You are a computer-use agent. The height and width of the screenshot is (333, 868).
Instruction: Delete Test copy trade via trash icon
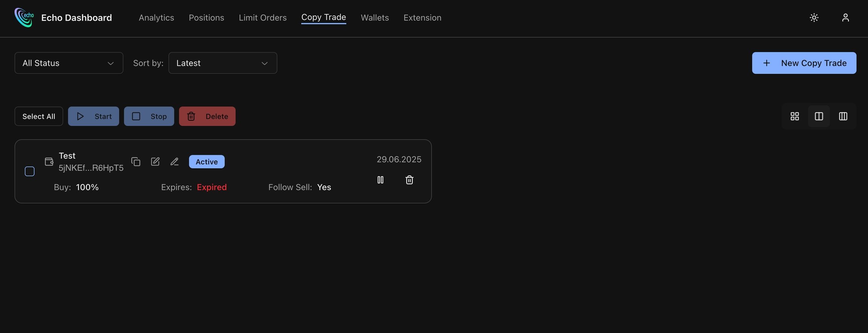410,180
